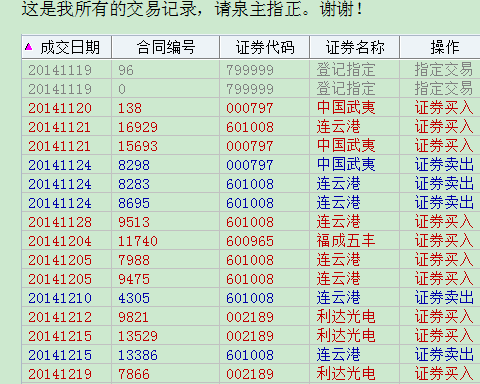Select contract number 9821
The image size is (480, 384).
133,317
